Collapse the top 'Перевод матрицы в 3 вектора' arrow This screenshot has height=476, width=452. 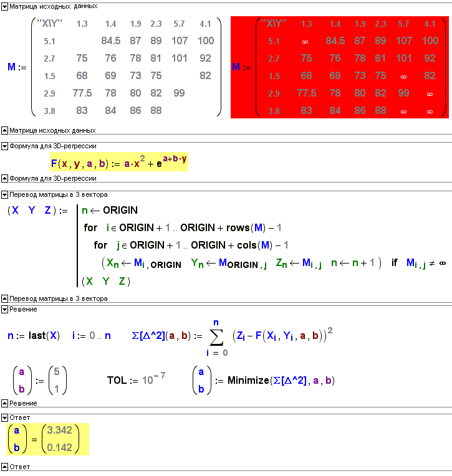pyautogui.click(x=4, y=195)
